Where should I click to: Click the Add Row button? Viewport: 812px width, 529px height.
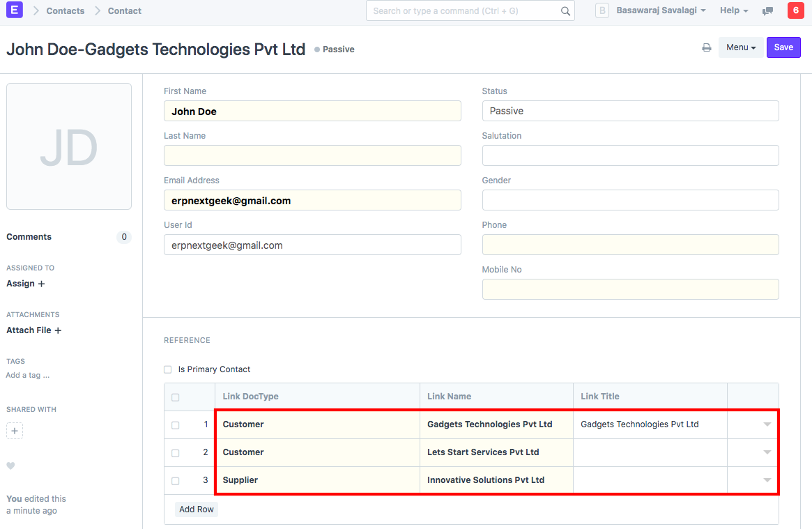196,509
